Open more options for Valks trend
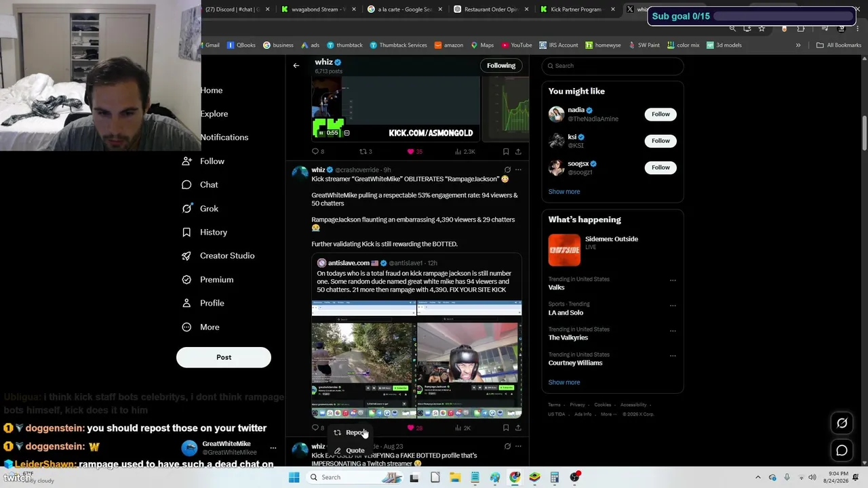The image size is (868, 488). [x=673, y=280]
